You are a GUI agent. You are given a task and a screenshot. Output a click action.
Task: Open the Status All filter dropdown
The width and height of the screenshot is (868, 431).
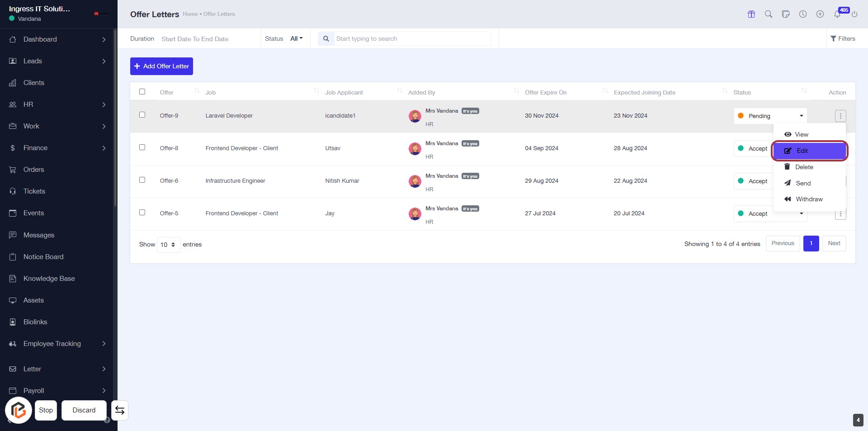pos(296,39)
